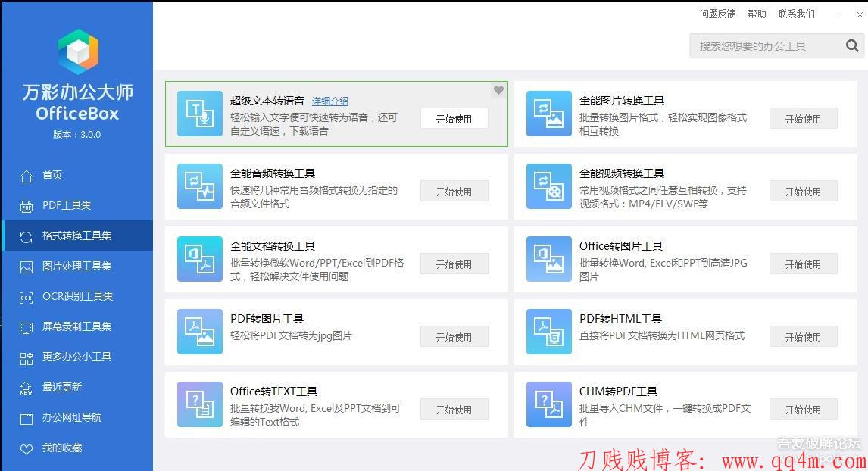Viewport: 868px width, 471px height.
Task: Click the search magnifier icon
Action: click(x=853, y=45)
